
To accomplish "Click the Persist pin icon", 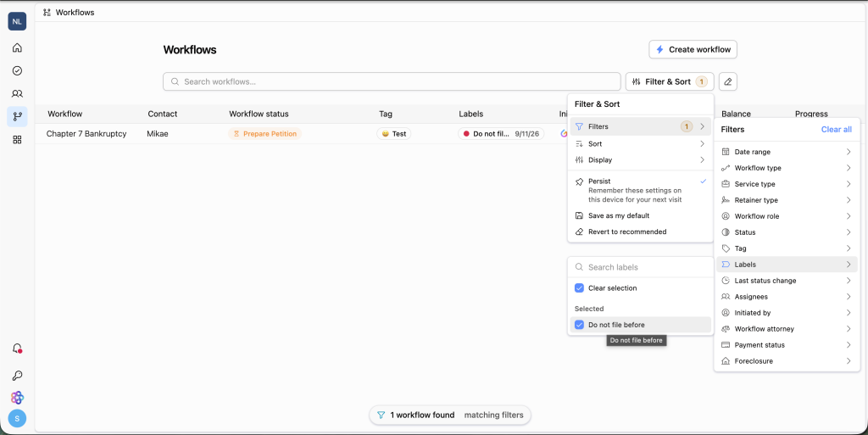I will 579,181.
